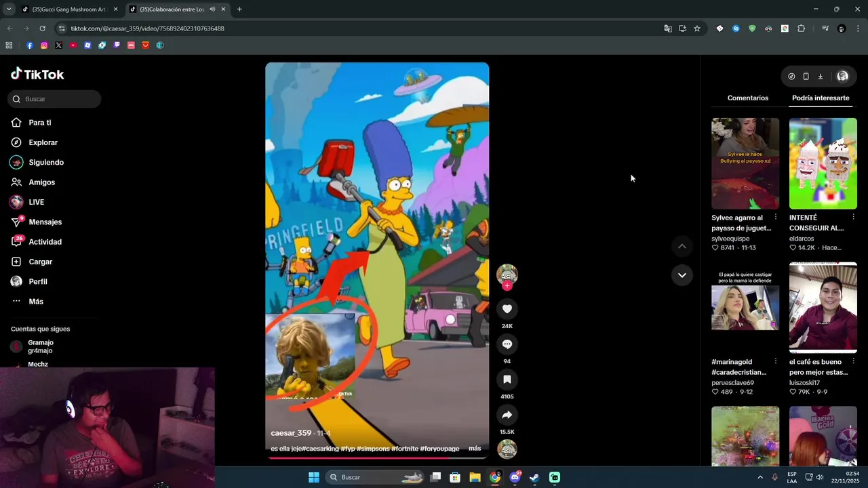Open the #marinagold video thumbnail
The width and height of the screenshot is (868, 488).
click(745, 308)
